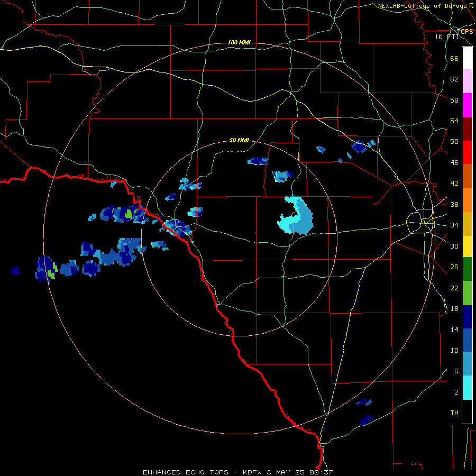Viewport: 476px width, 476px height.
Task: Click legend value "6"
Action: coord(456,371)
